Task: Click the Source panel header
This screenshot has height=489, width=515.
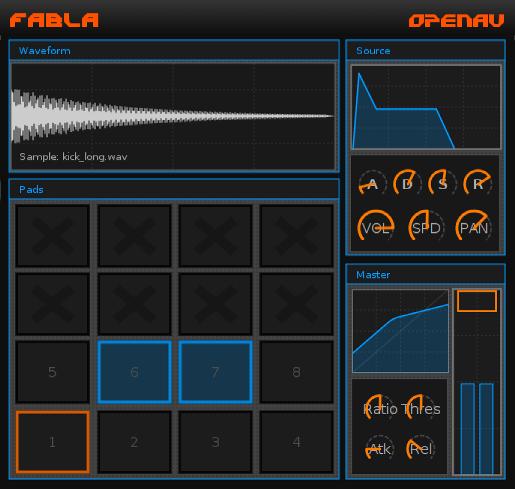Action: click(x=426, y=51)
